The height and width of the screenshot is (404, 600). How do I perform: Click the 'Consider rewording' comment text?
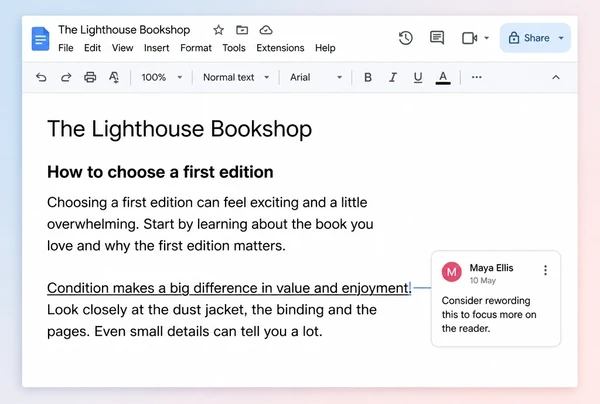point(489,314)
